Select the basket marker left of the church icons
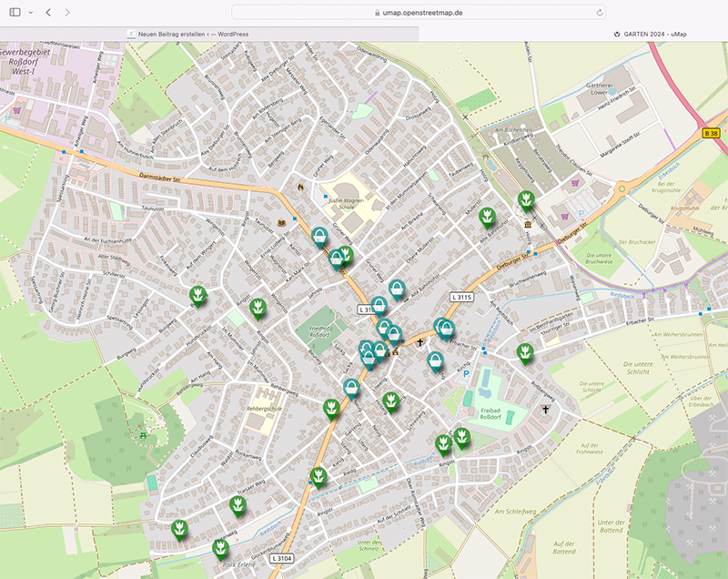The width and height of the screenshot is (728, 579). tap(380, 351)
